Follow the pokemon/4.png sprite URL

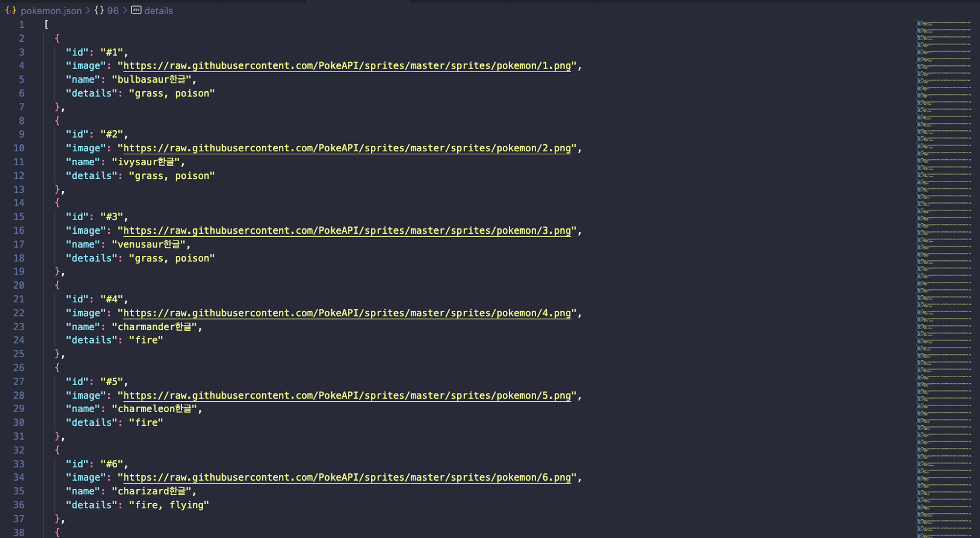[347, 313]
